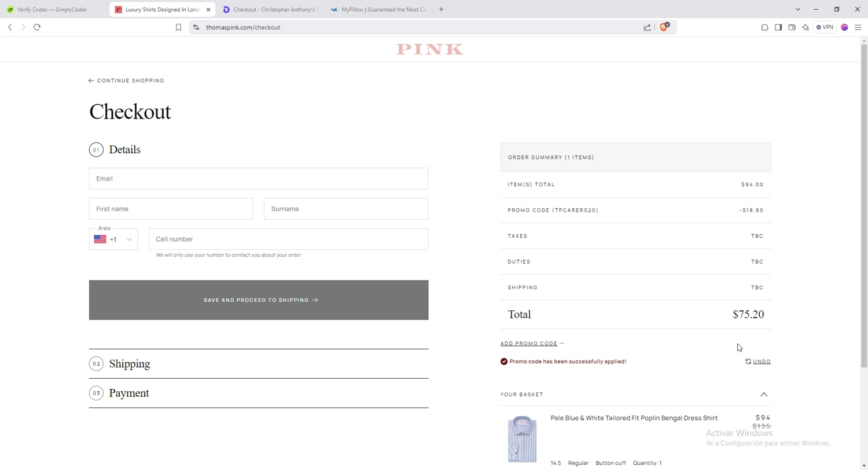Screen dimensions: 868x470
Task: Collapse Your Basket with the chevron
Action: pyautogui.click(x=764, y=394)
